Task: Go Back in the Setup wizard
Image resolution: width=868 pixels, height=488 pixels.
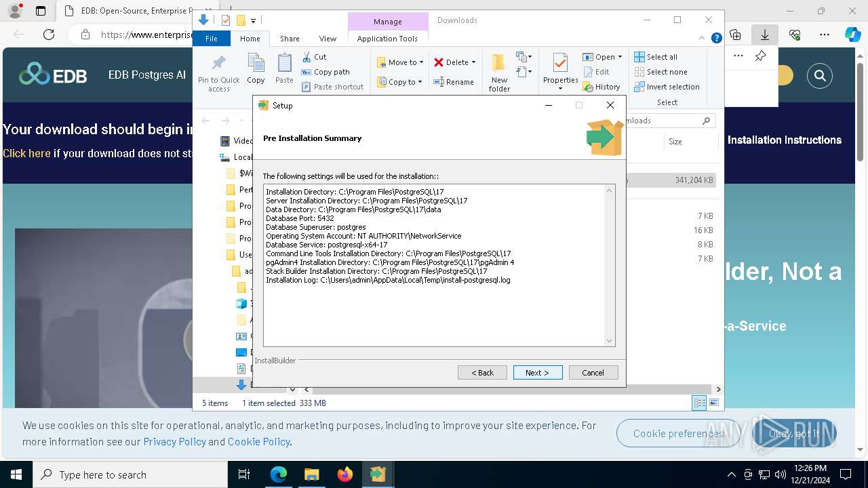Action: pyautogui.click(x=482, y=372)
